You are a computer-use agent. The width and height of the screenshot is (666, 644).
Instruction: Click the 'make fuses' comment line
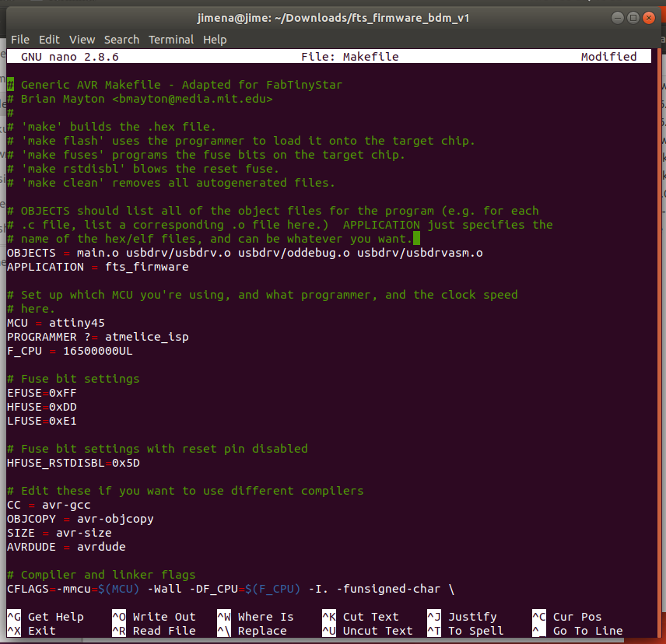click(206, 155)
